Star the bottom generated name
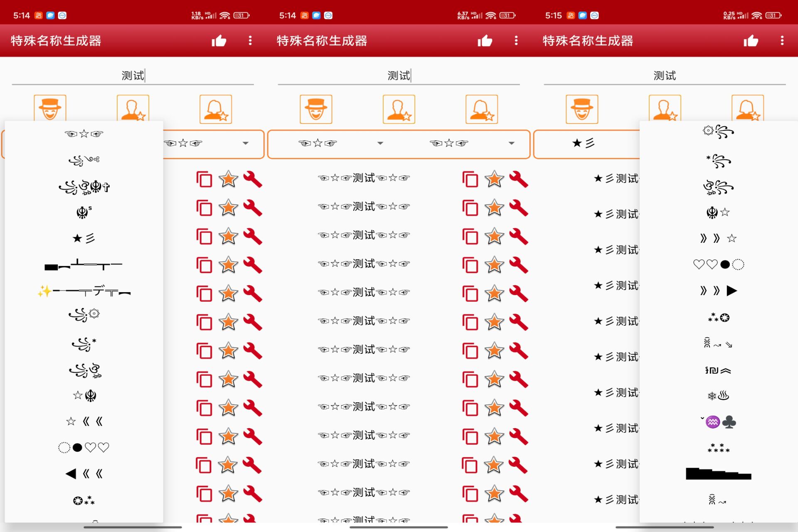The height and width of the screenshot is (532, 798). click(x=228, y=495)
